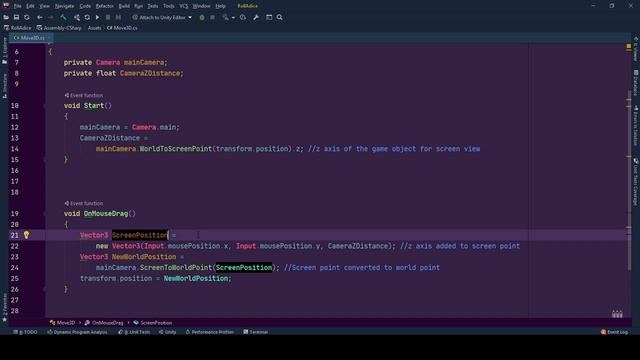640x360 pixels.
Task: Open the Window menu
Action: [201, 6]
